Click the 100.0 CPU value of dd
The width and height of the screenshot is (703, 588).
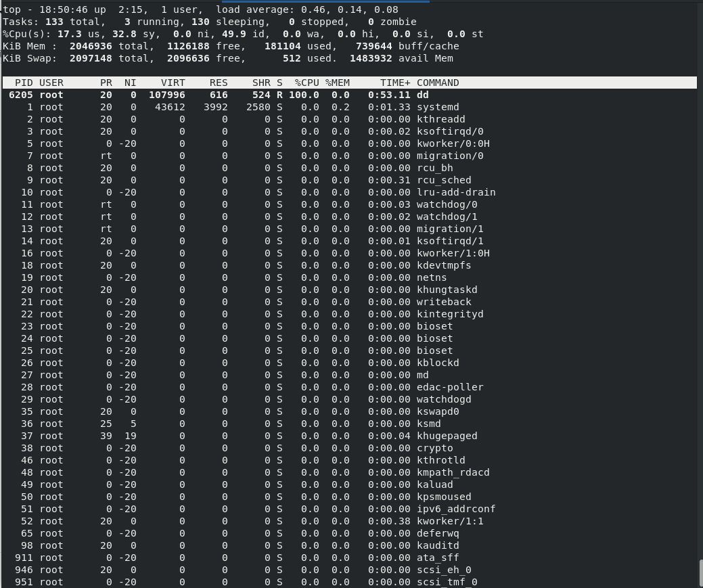pos(304,95)
